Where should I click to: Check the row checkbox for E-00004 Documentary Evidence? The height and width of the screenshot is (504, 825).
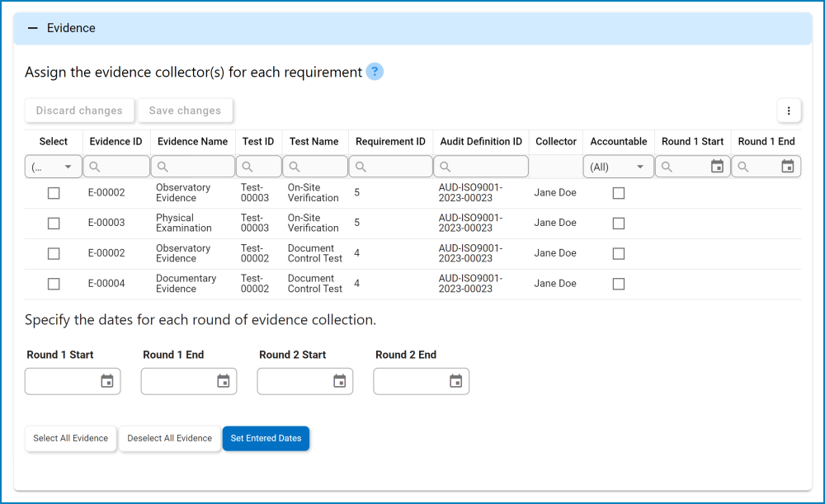tap(54, 283)
